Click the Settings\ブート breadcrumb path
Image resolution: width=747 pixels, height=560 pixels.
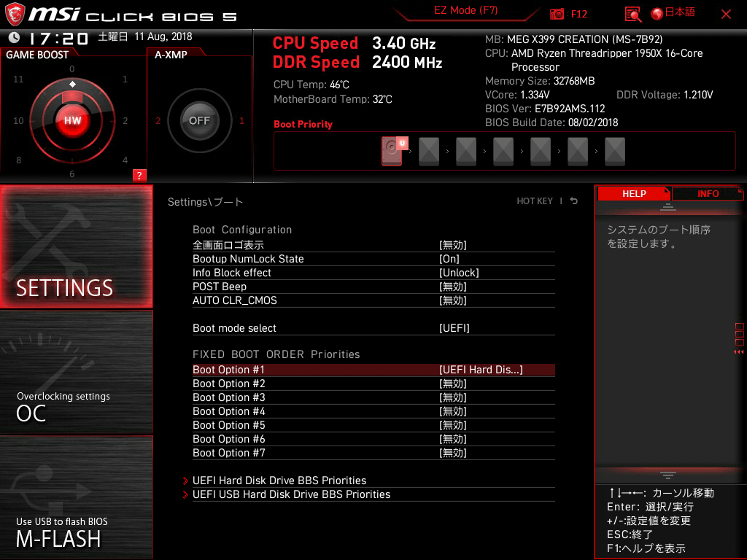[205, 202]
